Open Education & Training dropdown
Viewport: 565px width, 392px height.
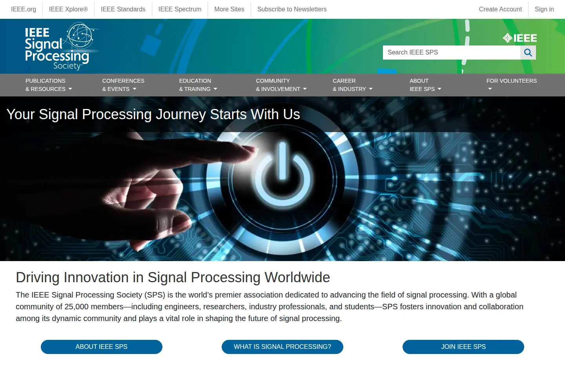click(198, 85)
